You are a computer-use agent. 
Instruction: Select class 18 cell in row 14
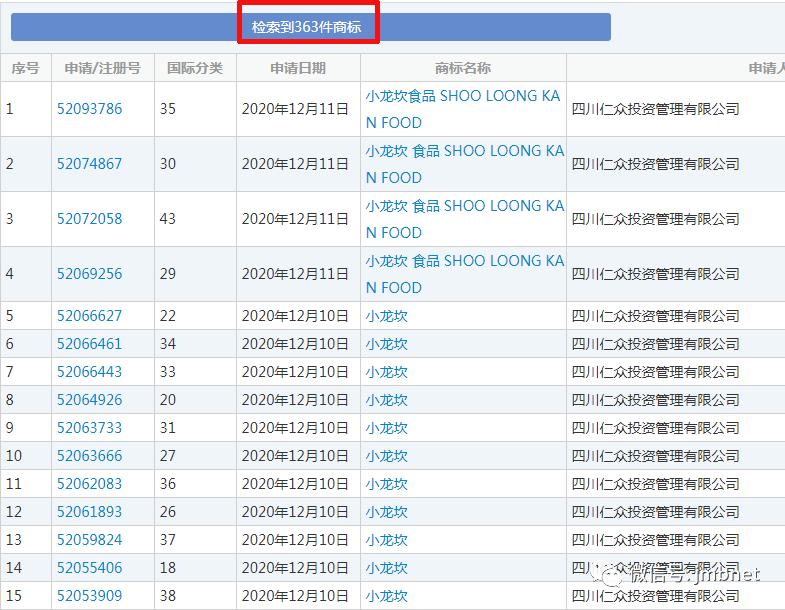point(195,568)
